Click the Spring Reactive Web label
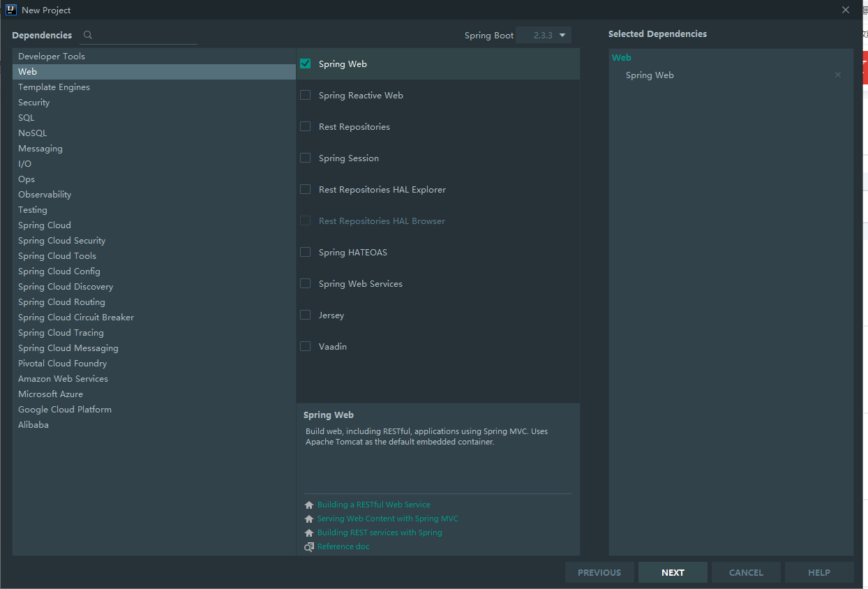This screenshot has width=868, height=589. click(361, 96)
